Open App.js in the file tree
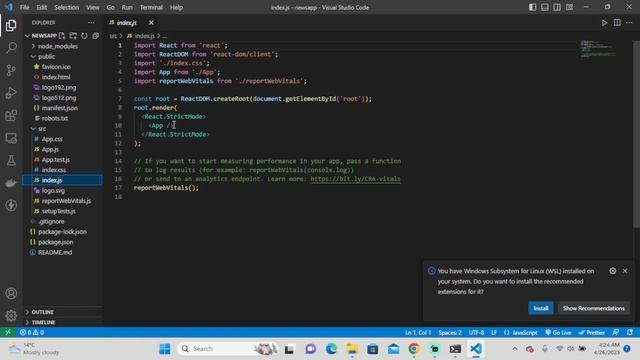The height and width of the screenshot is (360, 640). point(50,149)
